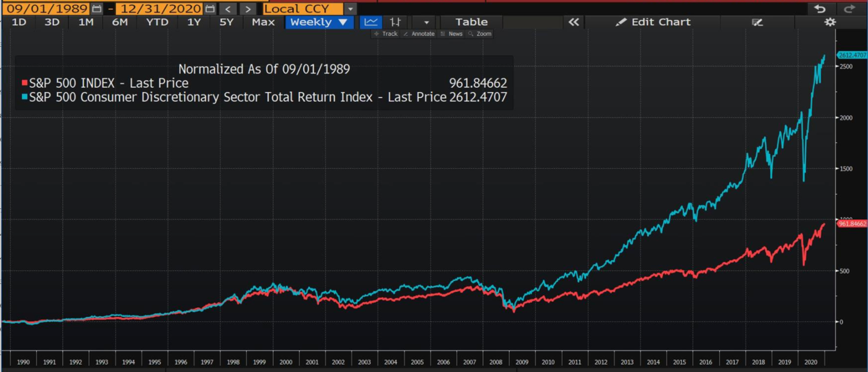Image resolution: width=868 pixels, height=372 pixels.
Task: Activate the Annotate tool
Action: click(x=419, y=34)
